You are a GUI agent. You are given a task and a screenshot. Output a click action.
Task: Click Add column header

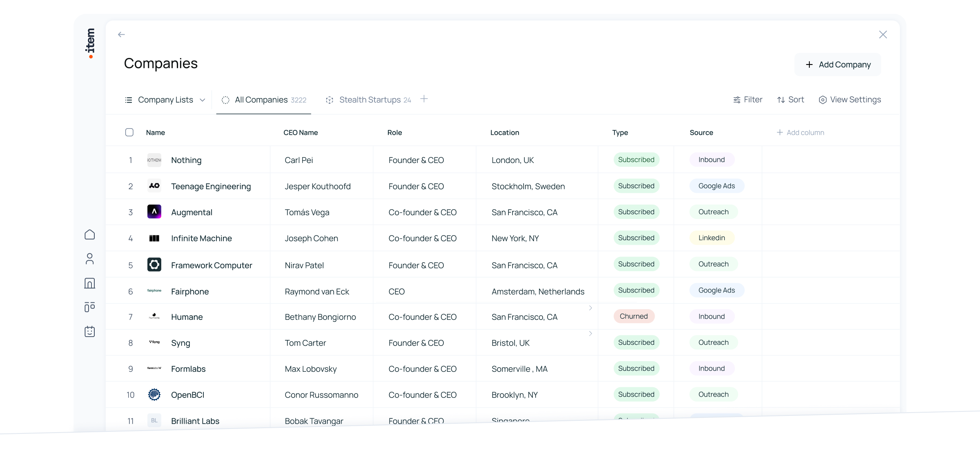pos(800,132)
